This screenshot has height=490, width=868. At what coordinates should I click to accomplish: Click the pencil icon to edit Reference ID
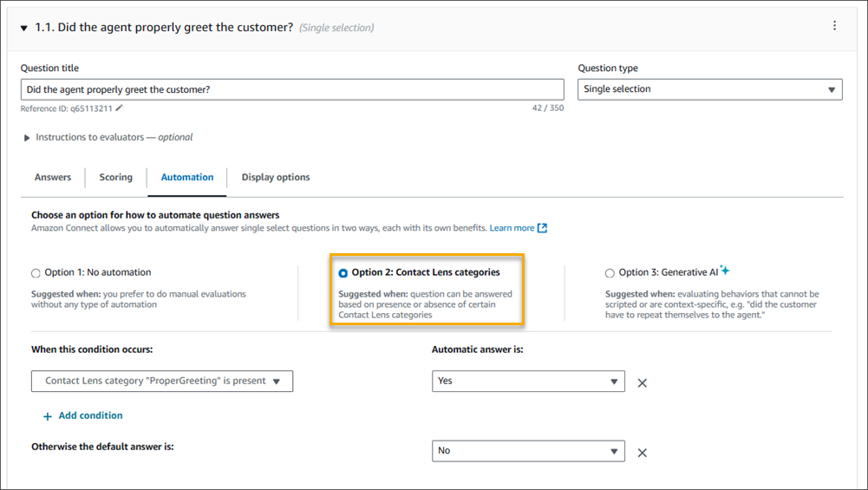[120, 108]
